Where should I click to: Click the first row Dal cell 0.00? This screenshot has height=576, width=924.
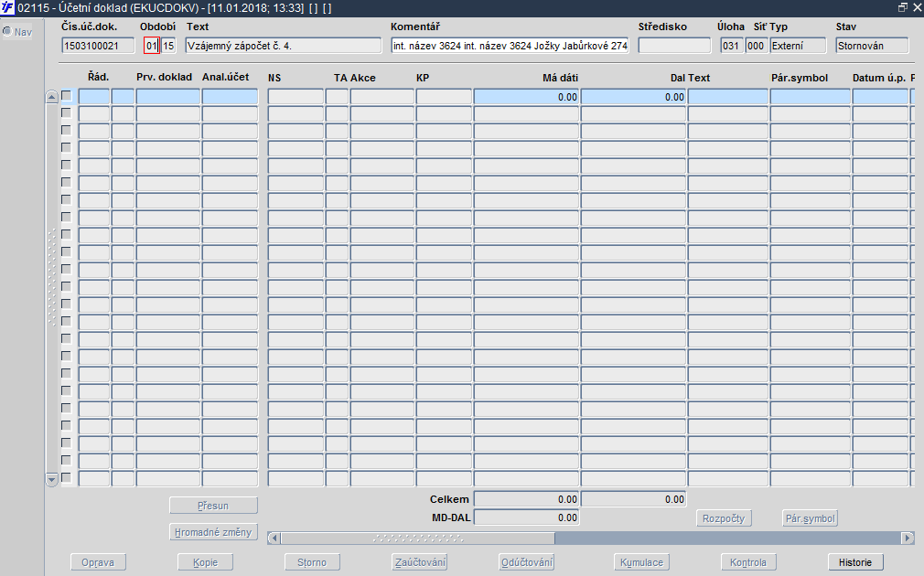coord(633,97)
